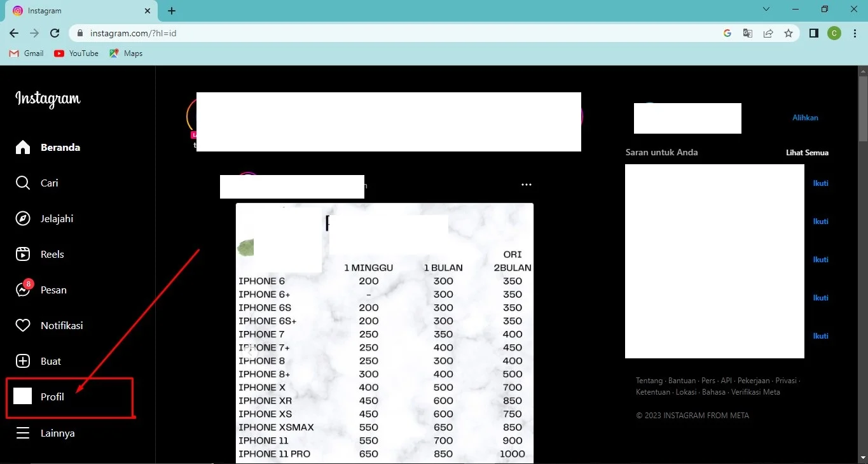Select Notifikasi label in sidebar
The height and width of the screenshot is (464, 868).
click(62, 326)
